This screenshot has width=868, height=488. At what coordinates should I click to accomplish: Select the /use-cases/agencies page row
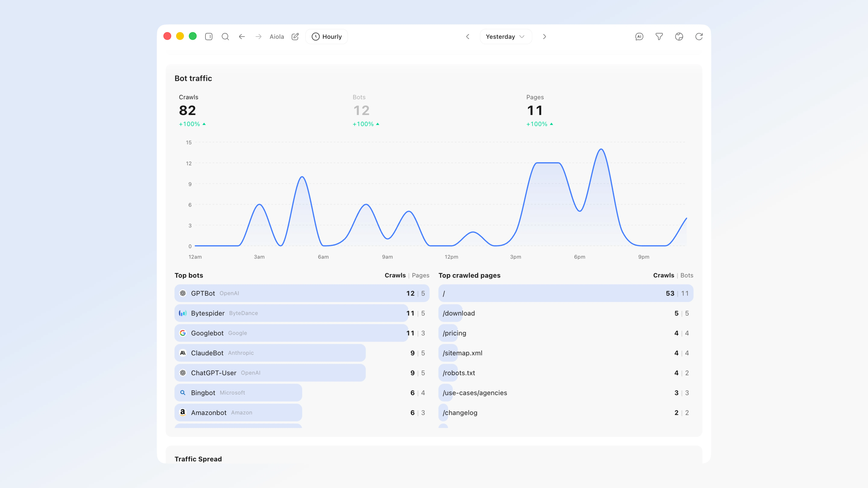pos(566,392)
